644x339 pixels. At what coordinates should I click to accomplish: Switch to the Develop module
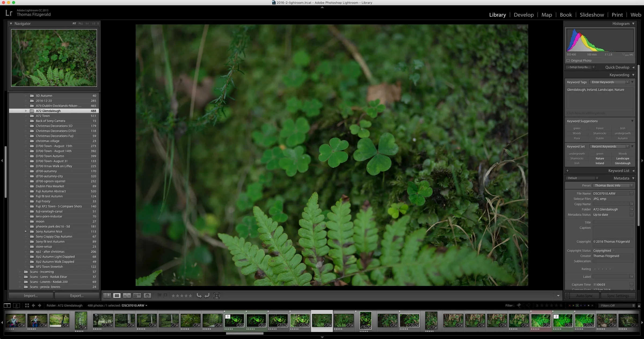523,15
